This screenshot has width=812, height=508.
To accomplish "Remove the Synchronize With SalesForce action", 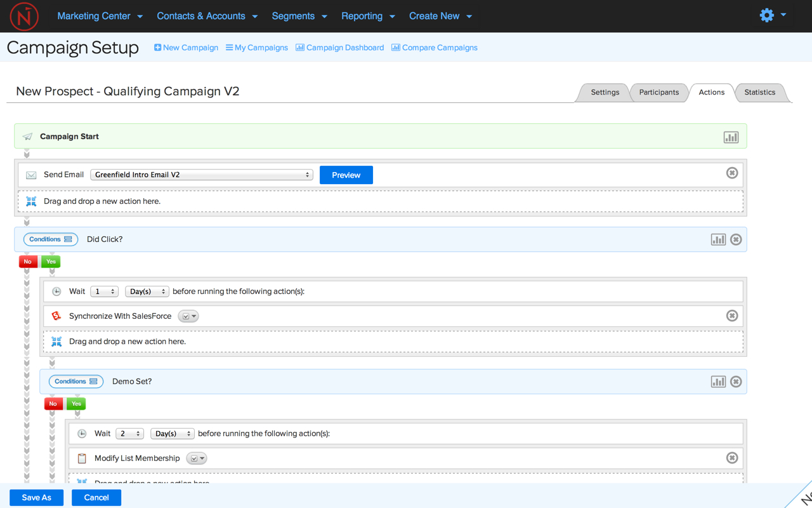I will (x=732, y=316).
